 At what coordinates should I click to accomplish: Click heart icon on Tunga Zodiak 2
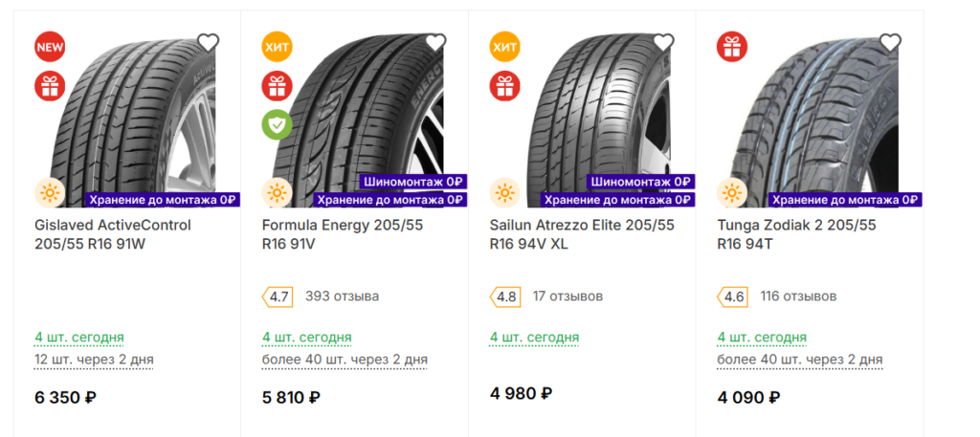pos(890,42)
